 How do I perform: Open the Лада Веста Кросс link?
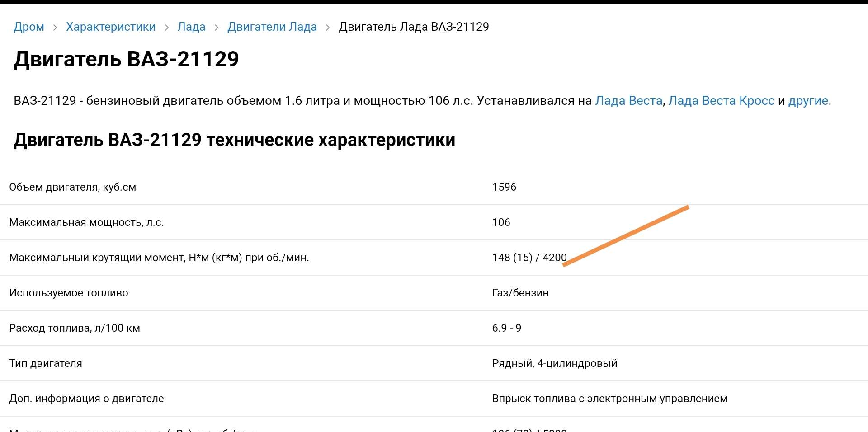click(722, 100)
